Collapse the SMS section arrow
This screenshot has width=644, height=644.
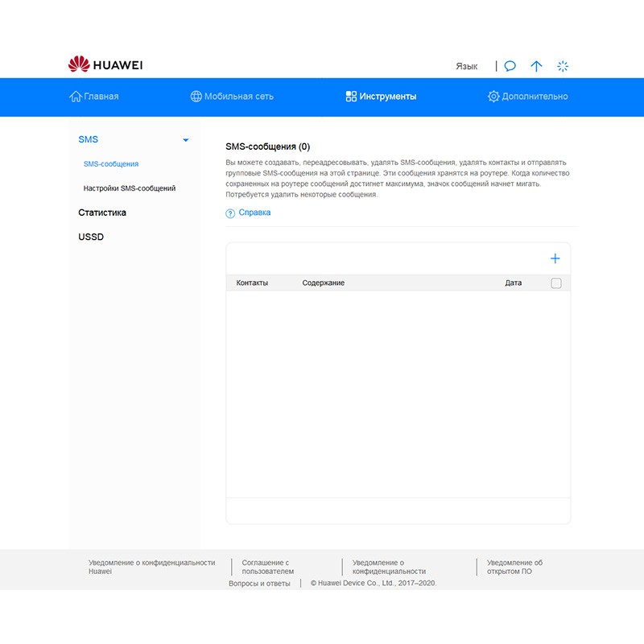point(186,140)
